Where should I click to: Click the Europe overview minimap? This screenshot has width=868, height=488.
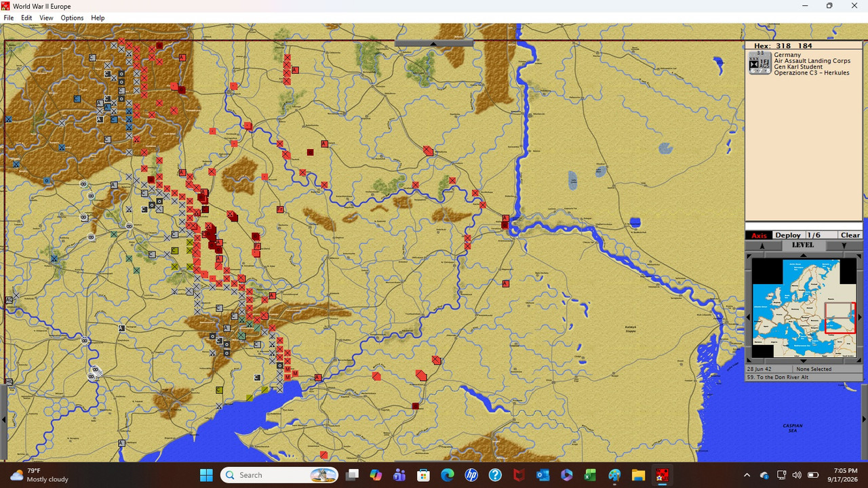coord(804,308)
